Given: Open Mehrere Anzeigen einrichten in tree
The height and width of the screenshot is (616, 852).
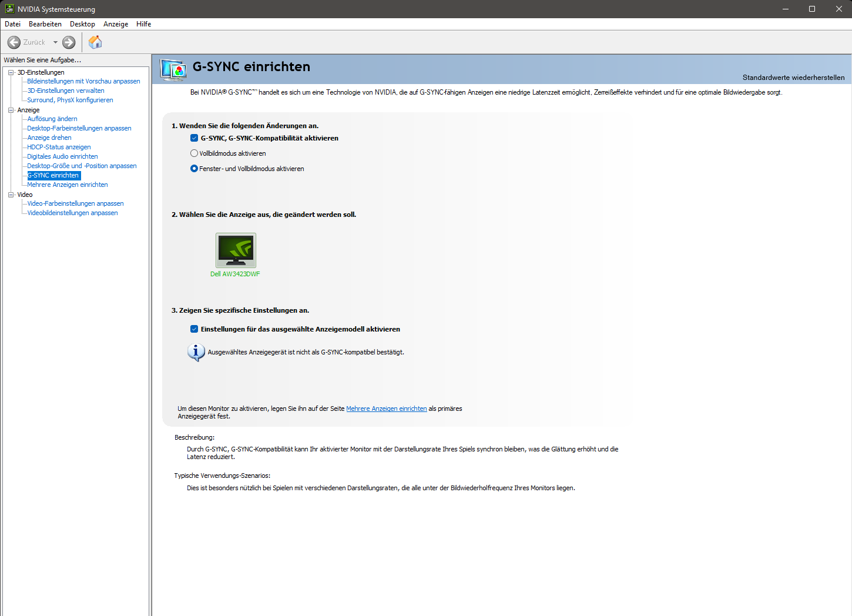Looking at the screenshot, I should pos(68,185).
